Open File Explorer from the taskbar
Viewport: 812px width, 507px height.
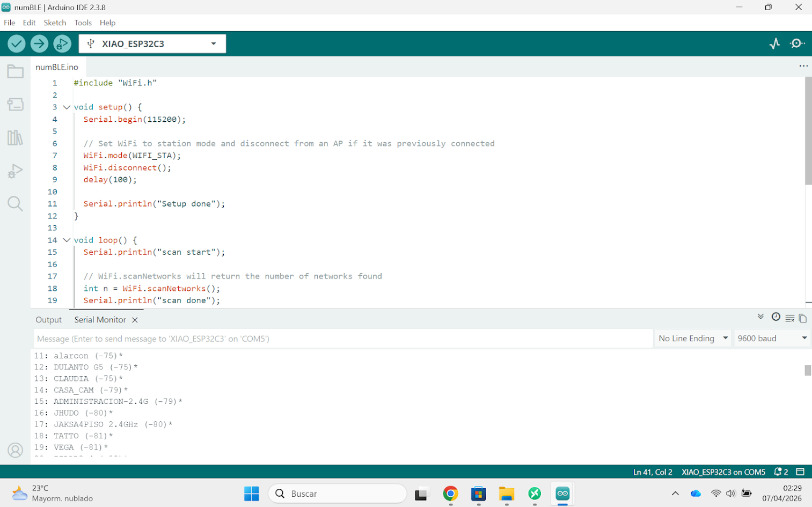click(506, 494)
